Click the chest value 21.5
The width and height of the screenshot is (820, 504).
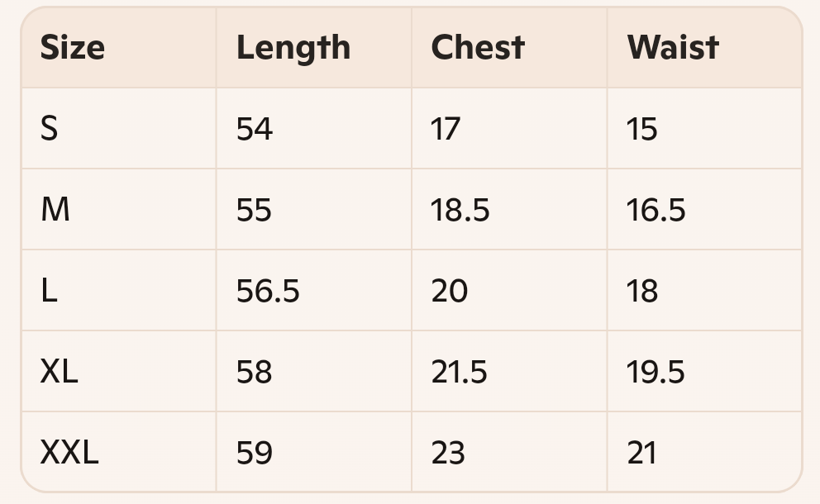[x=459, y=372]
